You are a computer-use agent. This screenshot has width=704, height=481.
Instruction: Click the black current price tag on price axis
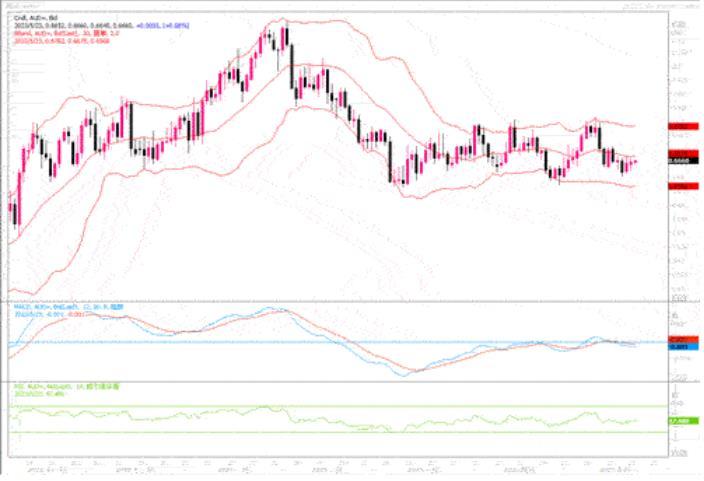point(683,160)
